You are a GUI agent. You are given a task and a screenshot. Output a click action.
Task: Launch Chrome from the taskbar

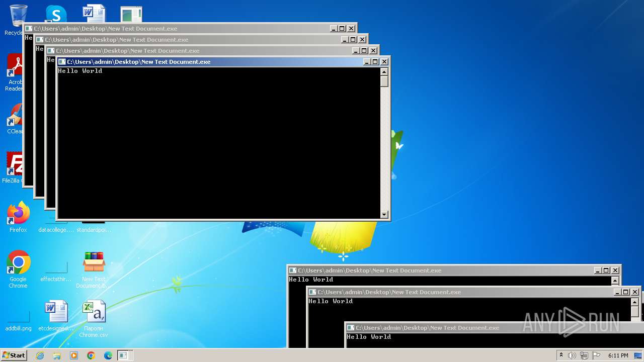[91, 355]
